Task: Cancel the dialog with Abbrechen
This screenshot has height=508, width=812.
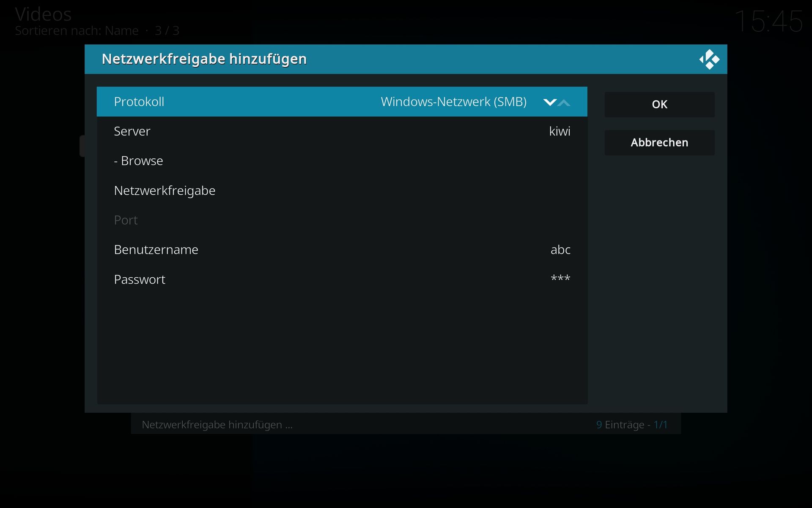Action: pyautogui.click(x=659, y=143)
